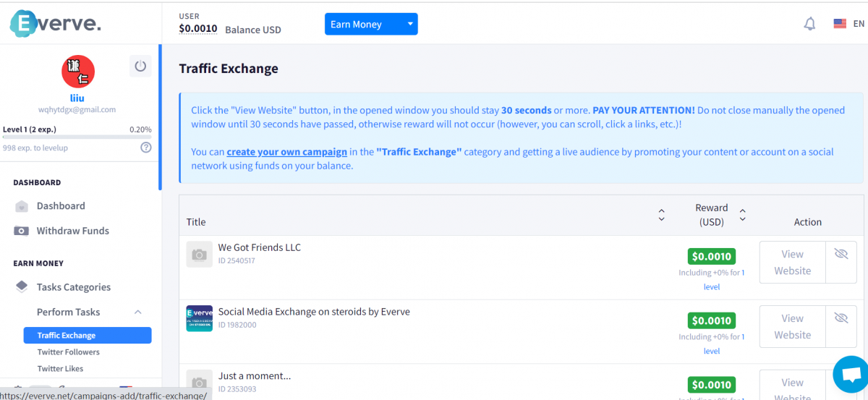Open the live chat bubble
The height and width of the screenshot is (400, 868).
(x=850, y=374)
